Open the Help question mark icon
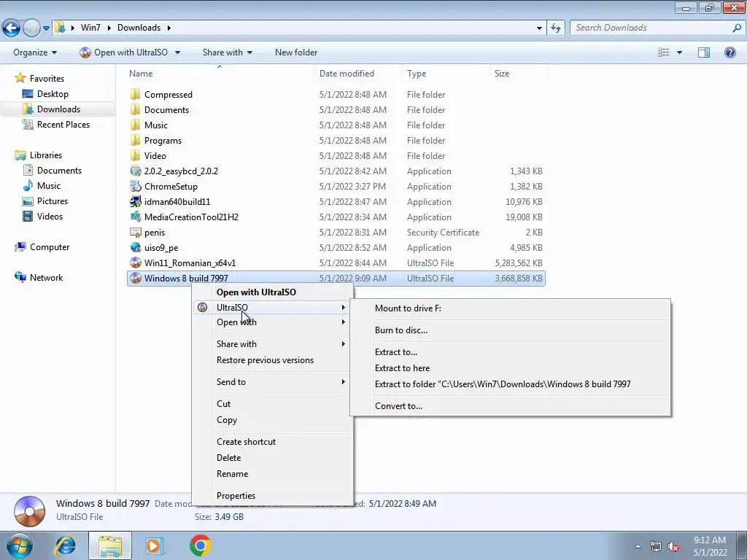 click(729, 52)
